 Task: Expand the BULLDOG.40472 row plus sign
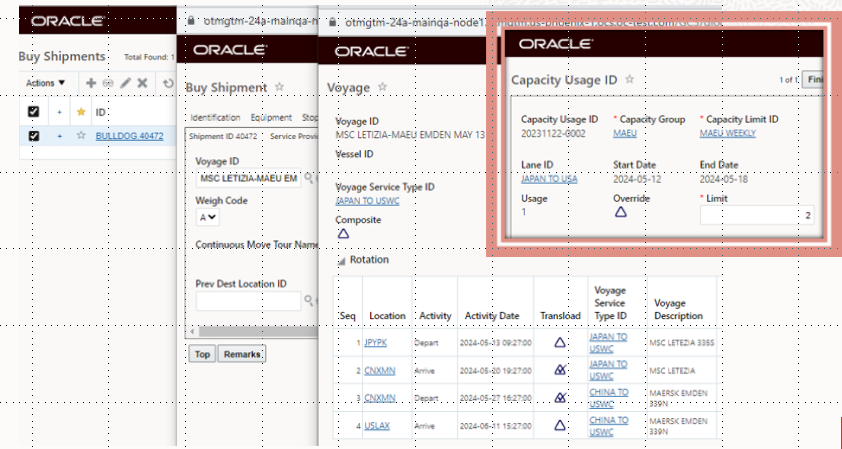(x=60, y=136)
